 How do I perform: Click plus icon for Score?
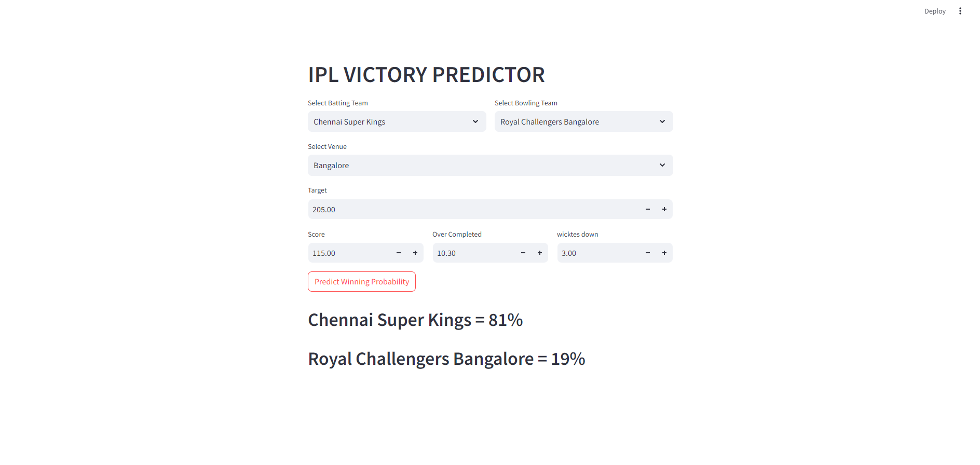click(415, 253)
